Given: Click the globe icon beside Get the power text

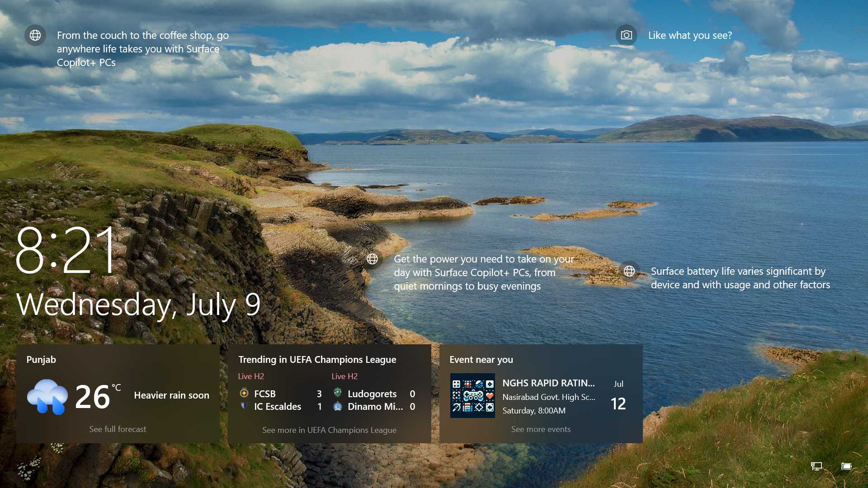Looking at the screenshot, I should pyautogui.click(x=372, y=259).
